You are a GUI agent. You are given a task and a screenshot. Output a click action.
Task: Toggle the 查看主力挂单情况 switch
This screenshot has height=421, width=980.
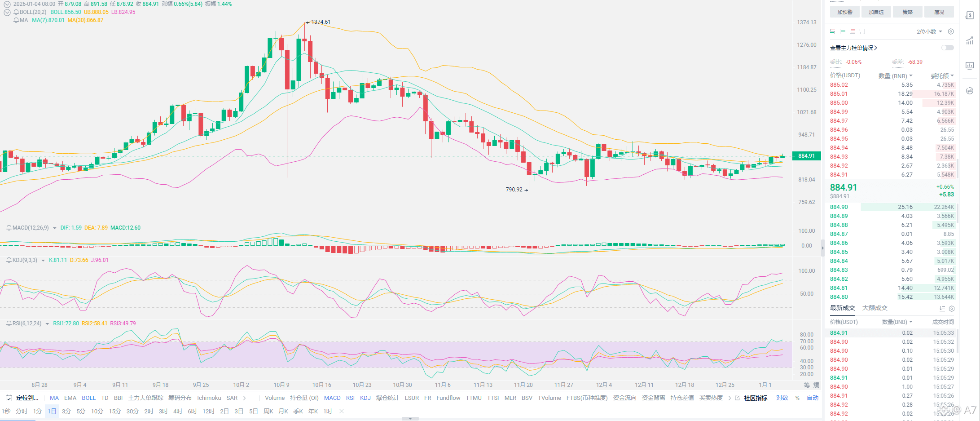[948, 48]
